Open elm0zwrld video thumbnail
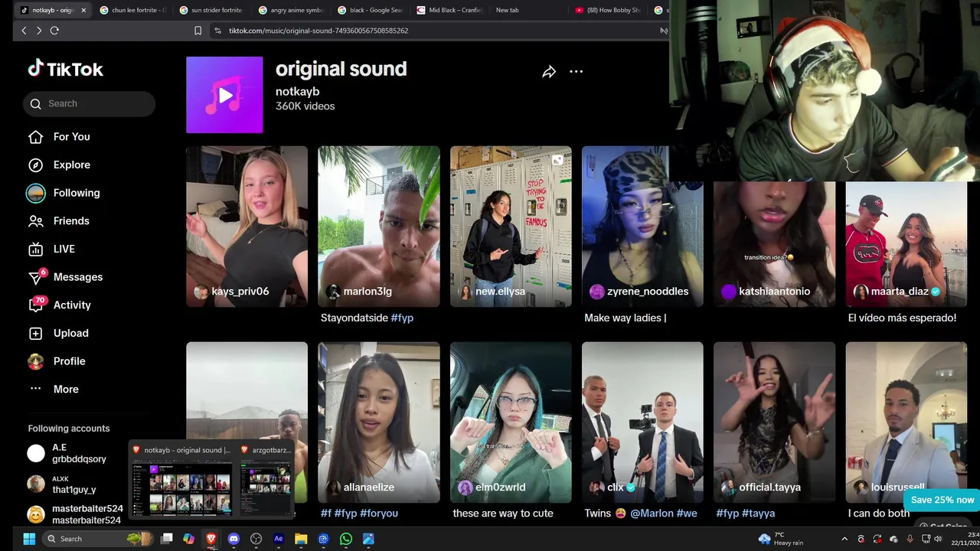The image size is (980, 551). point(511,422)
